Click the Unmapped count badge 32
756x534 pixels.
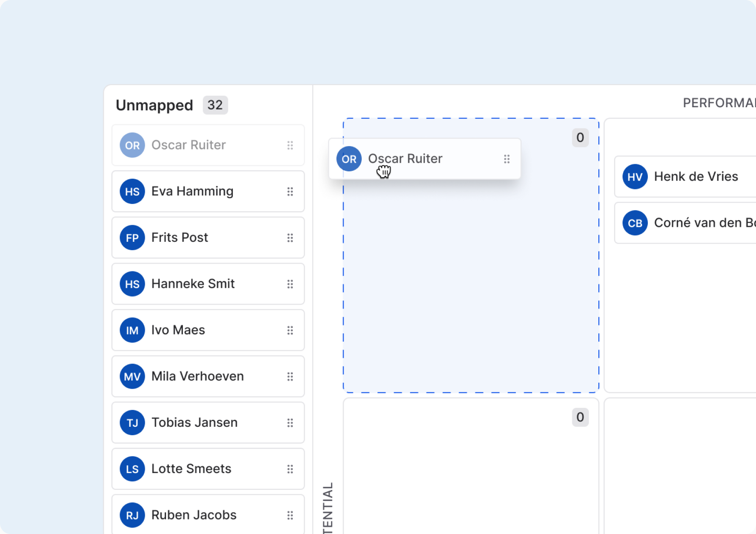click(x=215, y=105)
